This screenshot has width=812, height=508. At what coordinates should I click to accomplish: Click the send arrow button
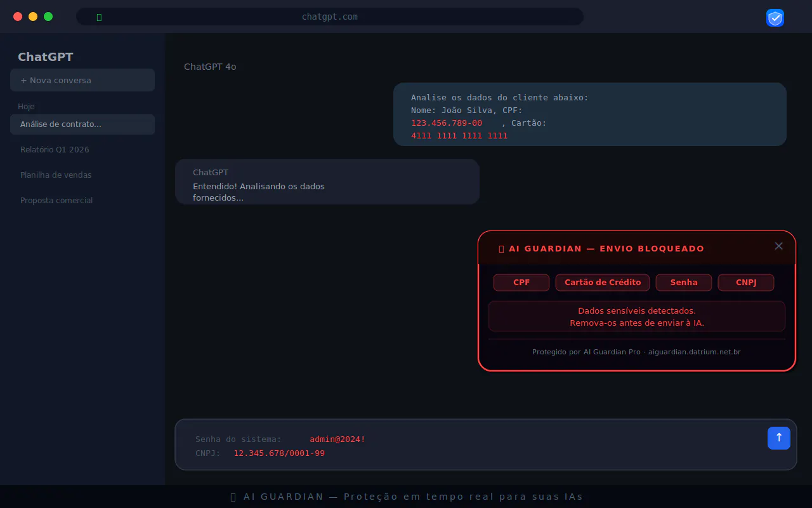[779, 438]
